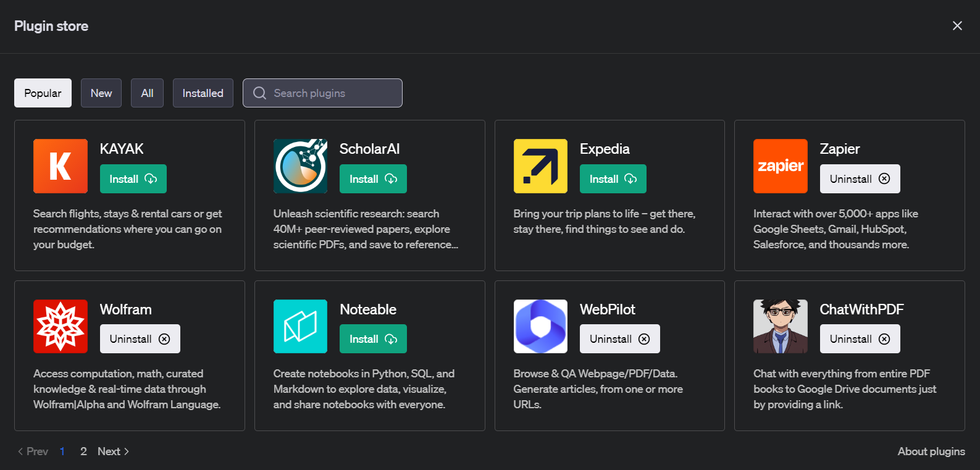Click the Expedia plugin logo

[x=540, y=166]
